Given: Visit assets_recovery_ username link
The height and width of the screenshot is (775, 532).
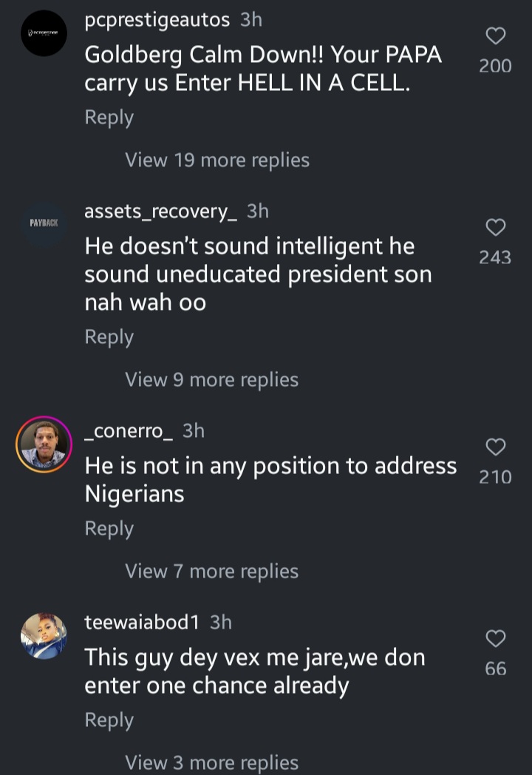Looking at the screenshot, I should point(161,211).
